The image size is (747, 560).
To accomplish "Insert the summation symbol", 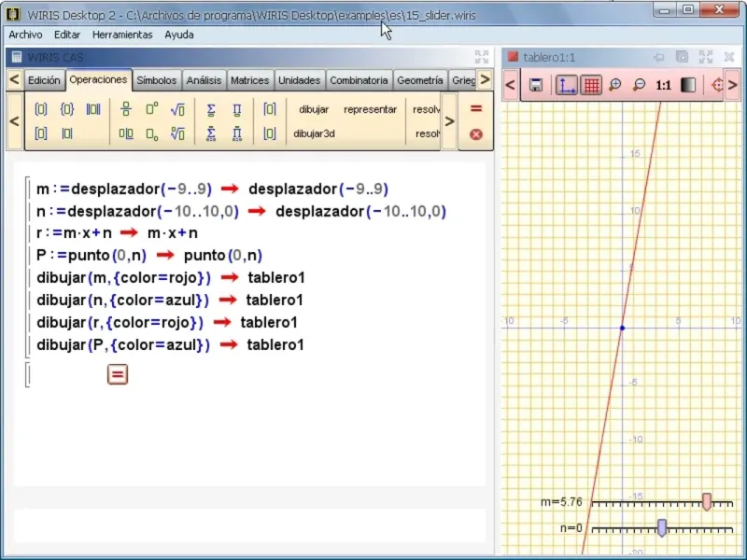I will tap(211, 109).
